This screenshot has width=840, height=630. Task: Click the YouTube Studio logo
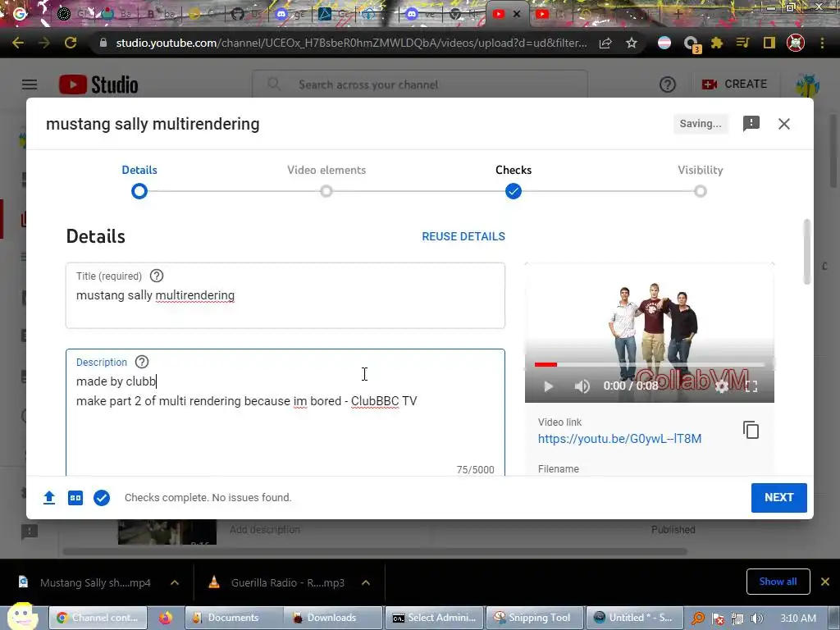[x=98, y=84]
